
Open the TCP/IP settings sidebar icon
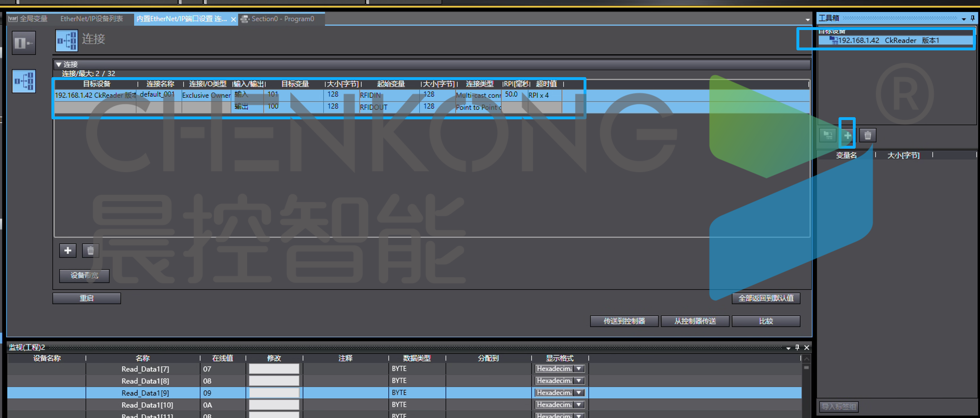[24, 43]
